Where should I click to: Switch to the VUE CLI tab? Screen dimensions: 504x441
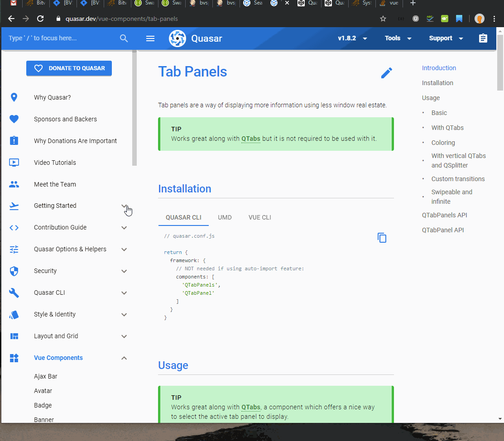pyautogui.click(x=260, y=218)
